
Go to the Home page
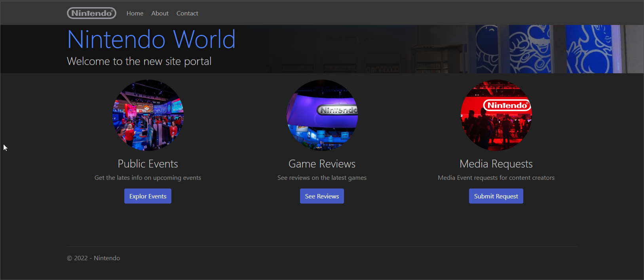pyautogui.click(x=135, y=13)
